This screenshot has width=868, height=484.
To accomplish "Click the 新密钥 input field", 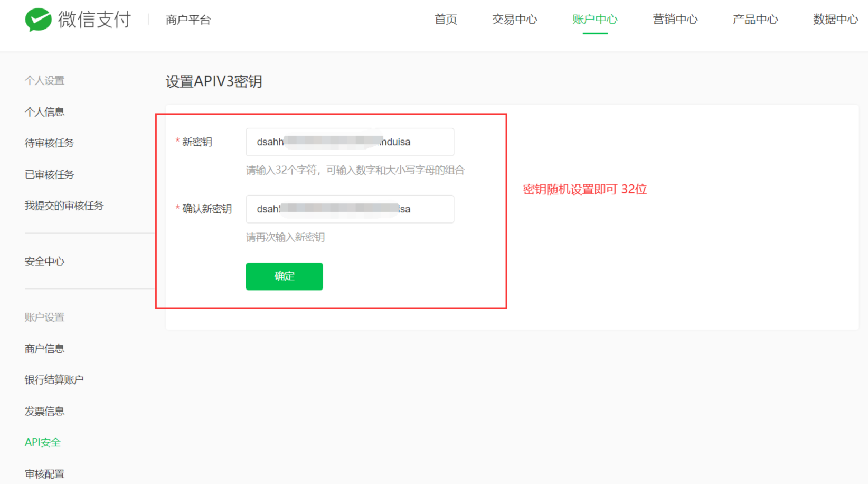I will [x=350, y=142].
